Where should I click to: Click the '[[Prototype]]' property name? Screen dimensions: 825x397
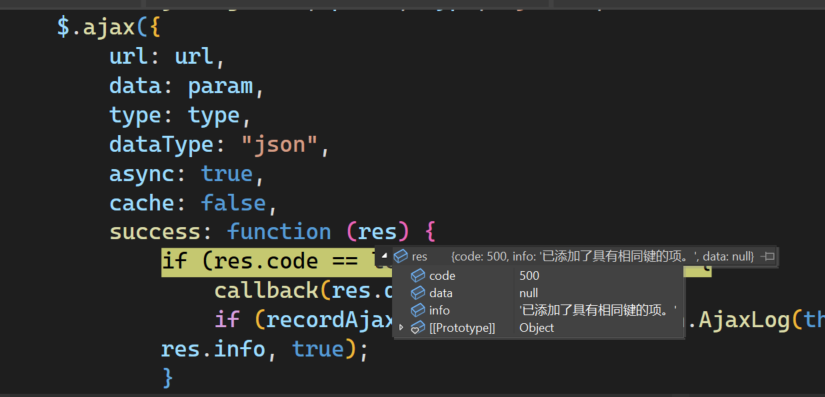462,328
